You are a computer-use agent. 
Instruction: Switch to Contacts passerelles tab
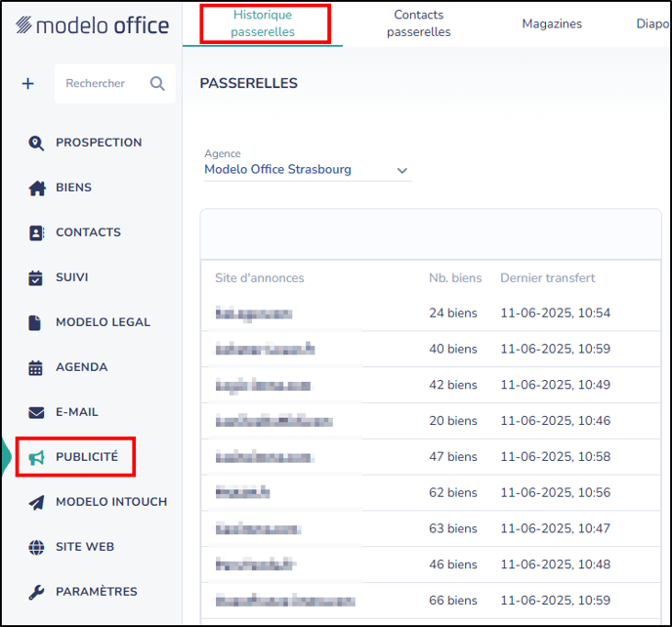[x=419, y=23]
